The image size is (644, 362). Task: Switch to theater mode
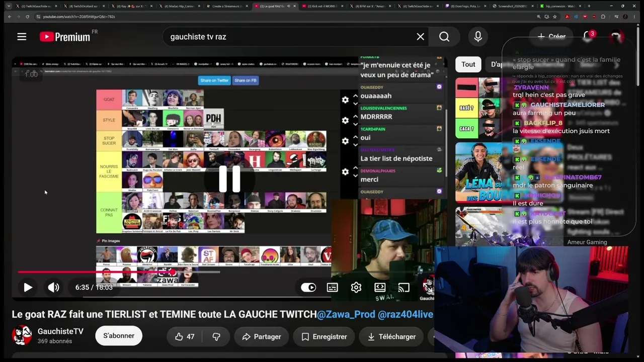click(380, 288)
